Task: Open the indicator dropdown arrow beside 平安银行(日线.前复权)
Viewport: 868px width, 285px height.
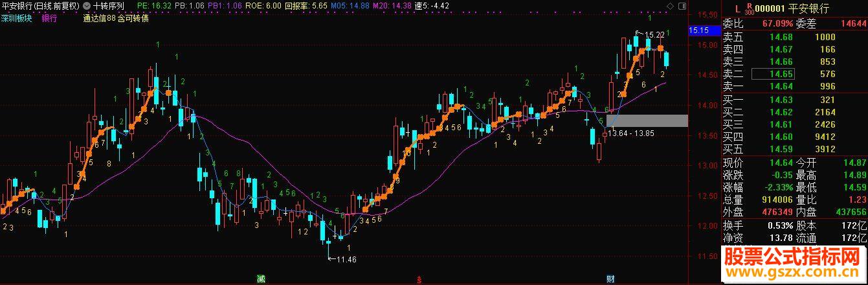Action: pos(87,5)
